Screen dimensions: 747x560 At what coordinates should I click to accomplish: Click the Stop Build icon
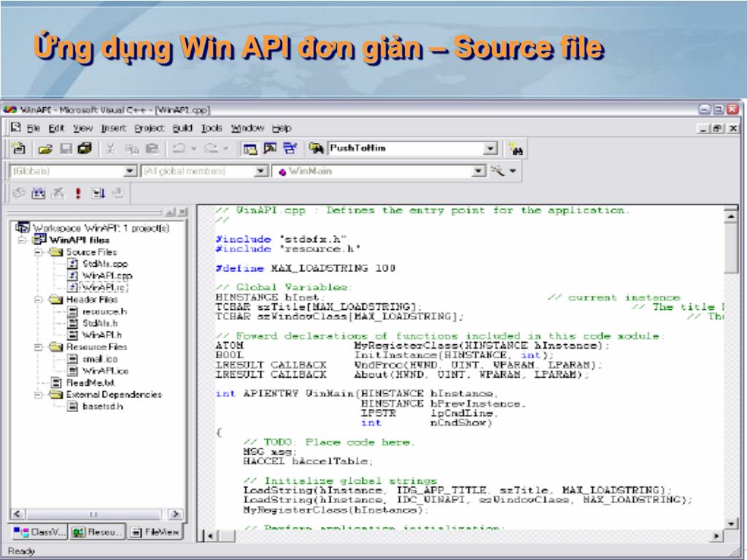[x=58, y=193]
